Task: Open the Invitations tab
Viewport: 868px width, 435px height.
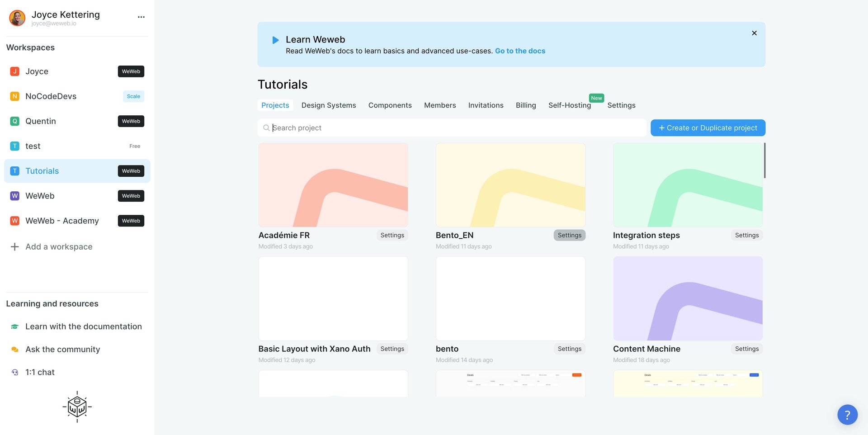Action: pos(486,105)
